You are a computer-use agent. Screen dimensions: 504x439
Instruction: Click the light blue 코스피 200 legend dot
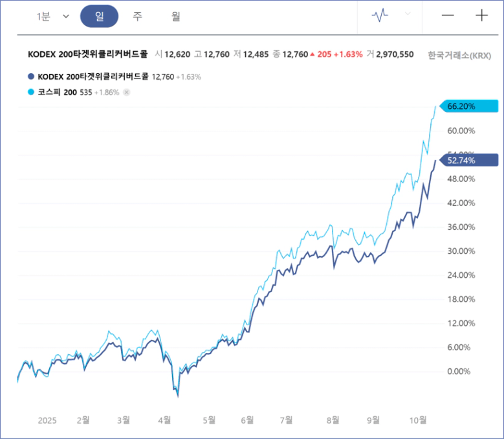pos(32,93)
